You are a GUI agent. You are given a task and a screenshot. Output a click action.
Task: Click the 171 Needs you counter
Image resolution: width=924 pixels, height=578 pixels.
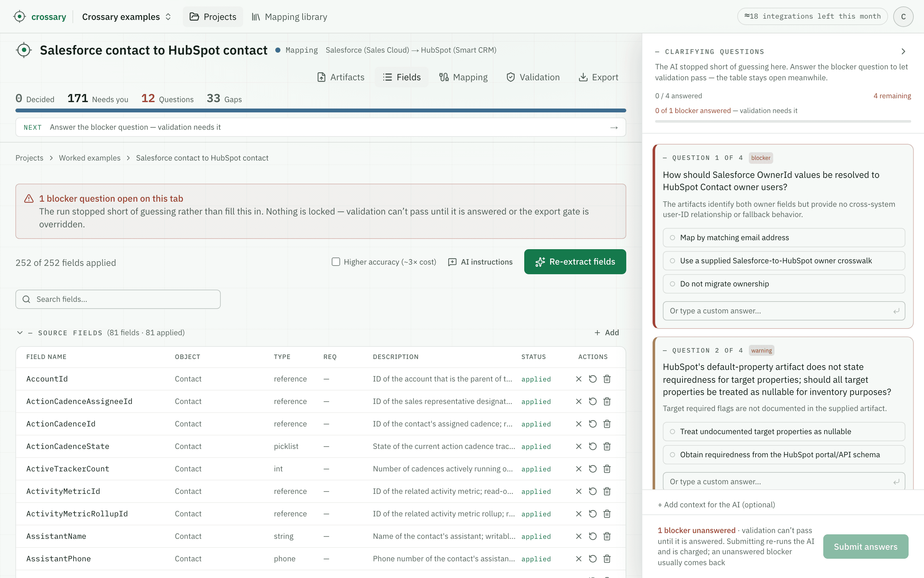98,99
